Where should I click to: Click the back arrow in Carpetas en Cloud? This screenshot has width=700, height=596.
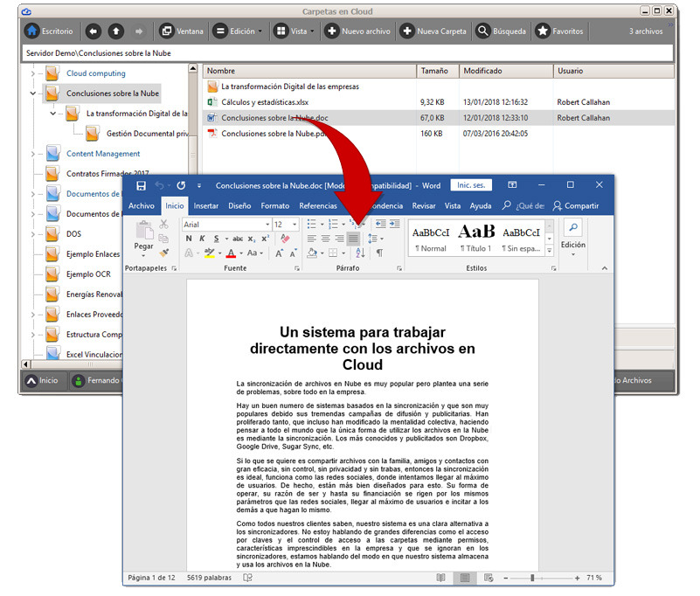(x=94, y=31)
